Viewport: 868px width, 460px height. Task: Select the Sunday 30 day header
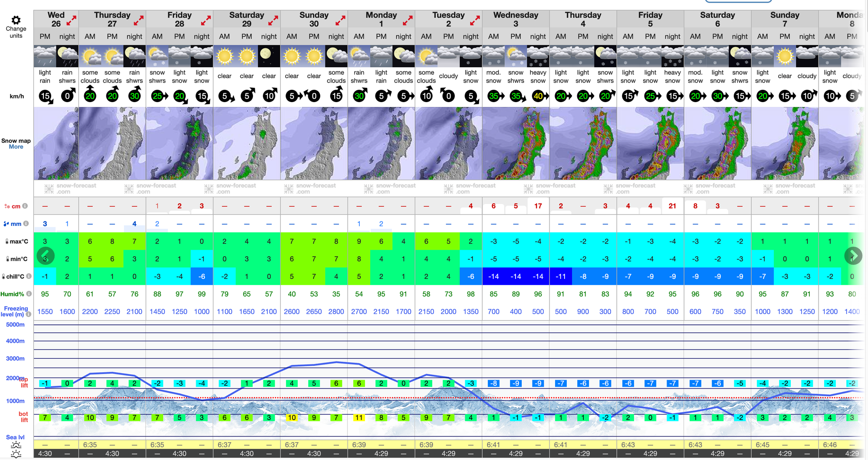point(313,19)
